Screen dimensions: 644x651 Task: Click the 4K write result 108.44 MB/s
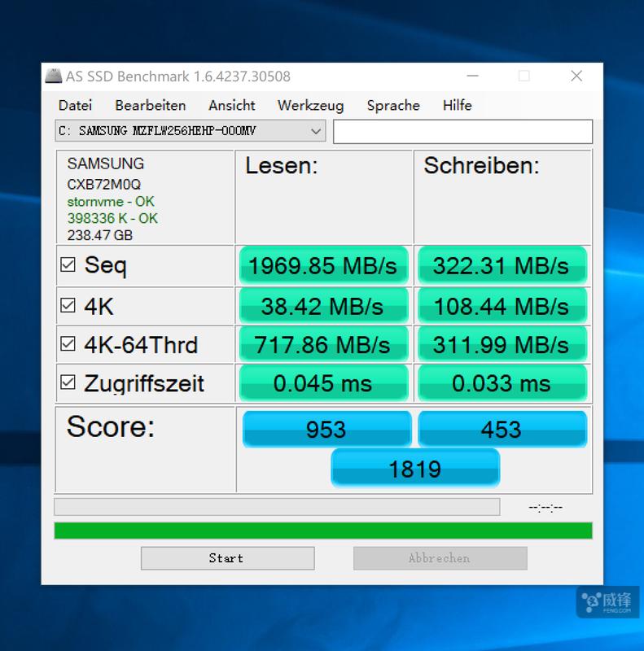coord(502,306)
